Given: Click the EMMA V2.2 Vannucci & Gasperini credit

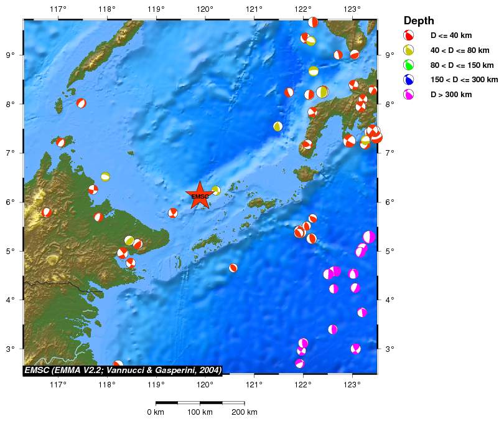Looking at the screenshot, I should pos(123,371).
